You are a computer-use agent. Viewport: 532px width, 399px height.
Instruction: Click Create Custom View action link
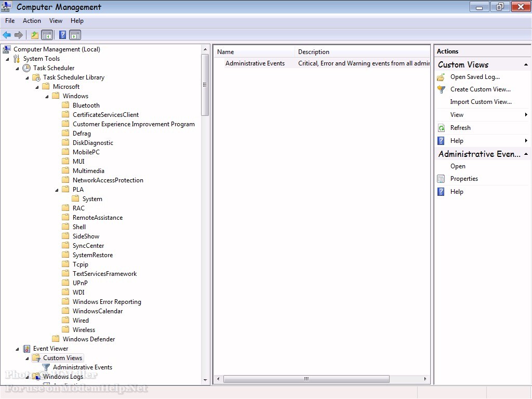click(481, 89)
